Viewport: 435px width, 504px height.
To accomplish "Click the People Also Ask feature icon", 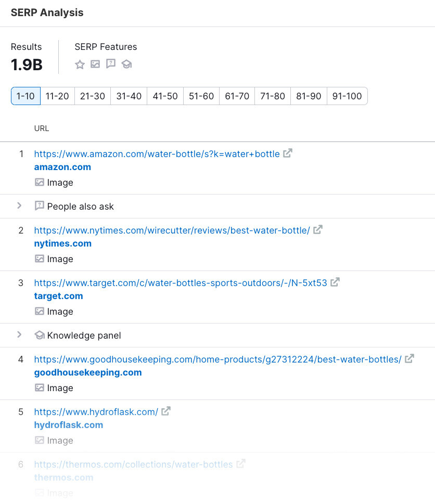I will [x=111, y=65].
